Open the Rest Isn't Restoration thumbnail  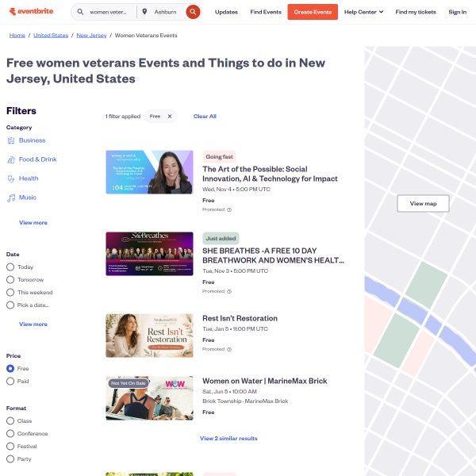pos(149,336)
